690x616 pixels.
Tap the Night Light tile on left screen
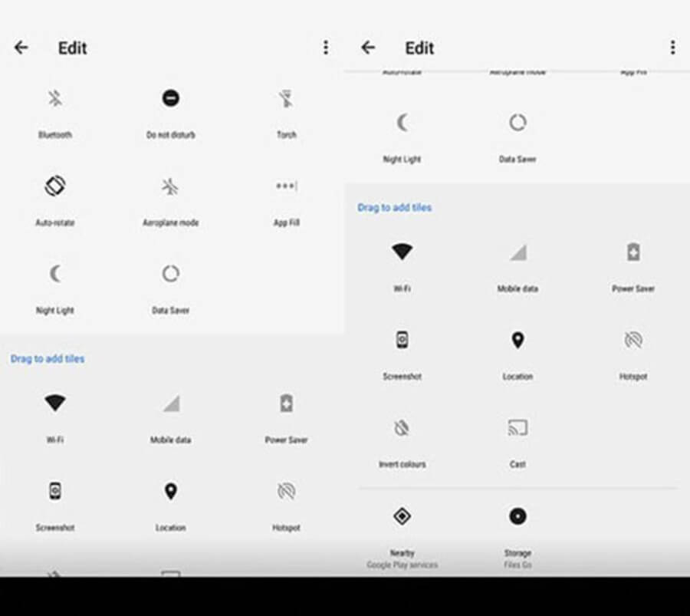55,274
